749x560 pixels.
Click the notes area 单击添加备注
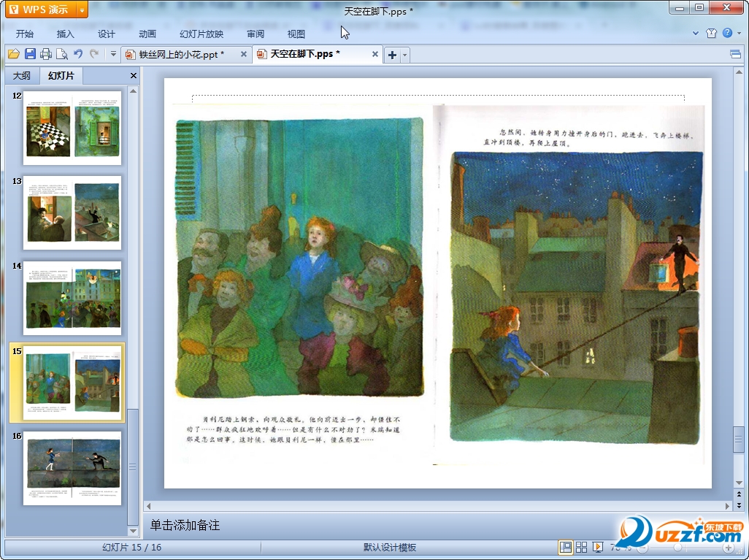click(185, 525)
